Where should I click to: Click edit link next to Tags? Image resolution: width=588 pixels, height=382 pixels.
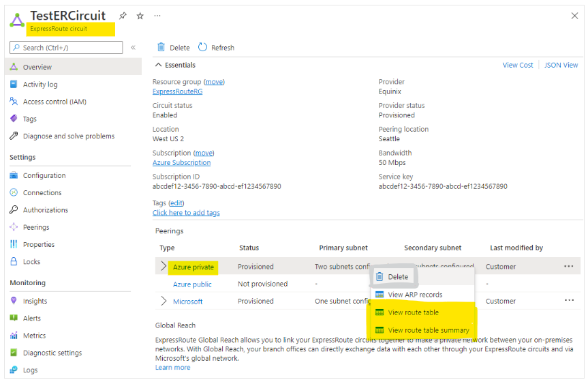[x=176, y=203]
